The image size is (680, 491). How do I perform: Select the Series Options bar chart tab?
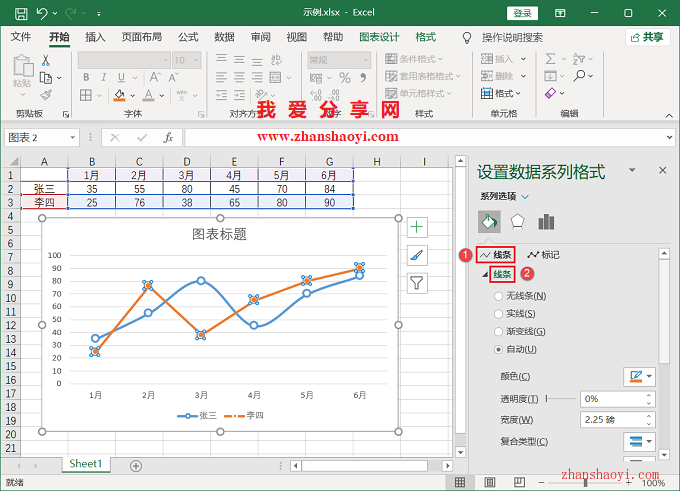pos(546,222)
